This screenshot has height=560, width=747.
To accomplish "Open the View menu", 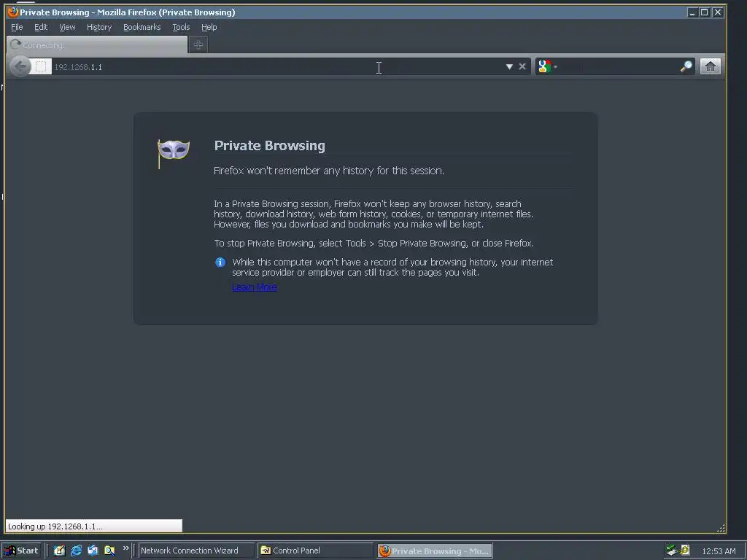I will pyautogui.click(x=67, y=27).
